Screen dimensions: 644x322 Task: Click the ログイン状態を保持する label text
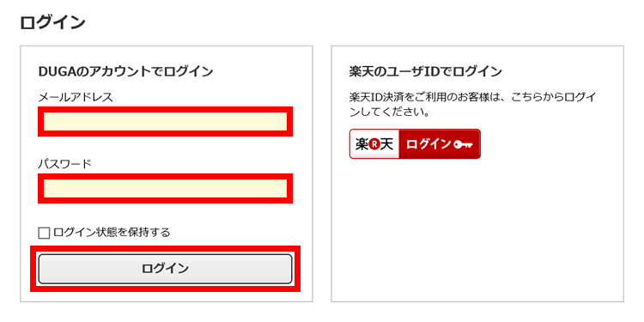pos(112,233)
